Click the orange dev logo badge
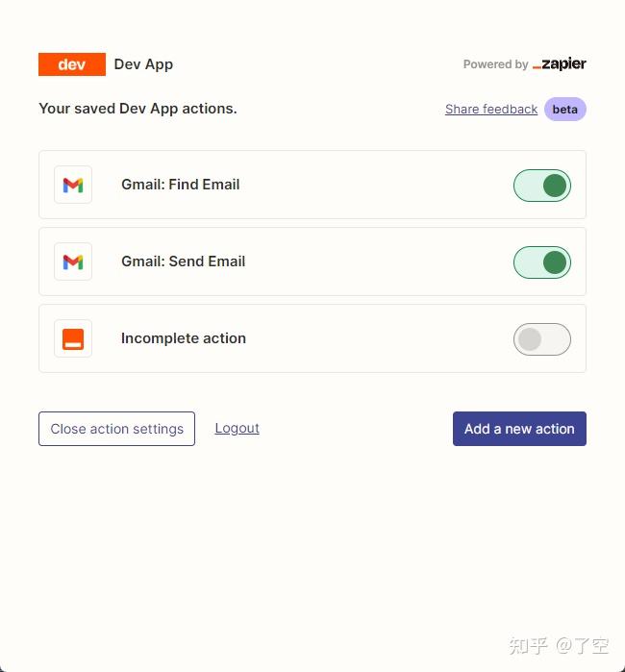 point(72,64)
